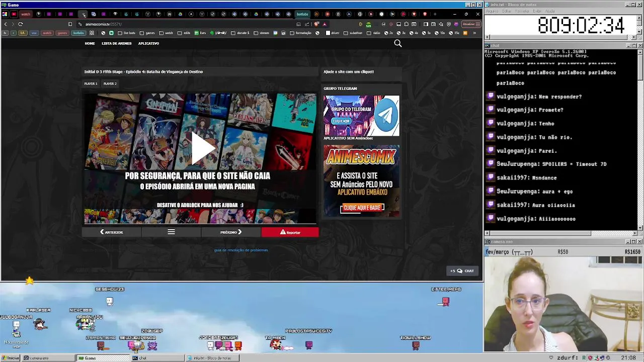
Task: Click the 2x bookmark
Action: (388, 33)
